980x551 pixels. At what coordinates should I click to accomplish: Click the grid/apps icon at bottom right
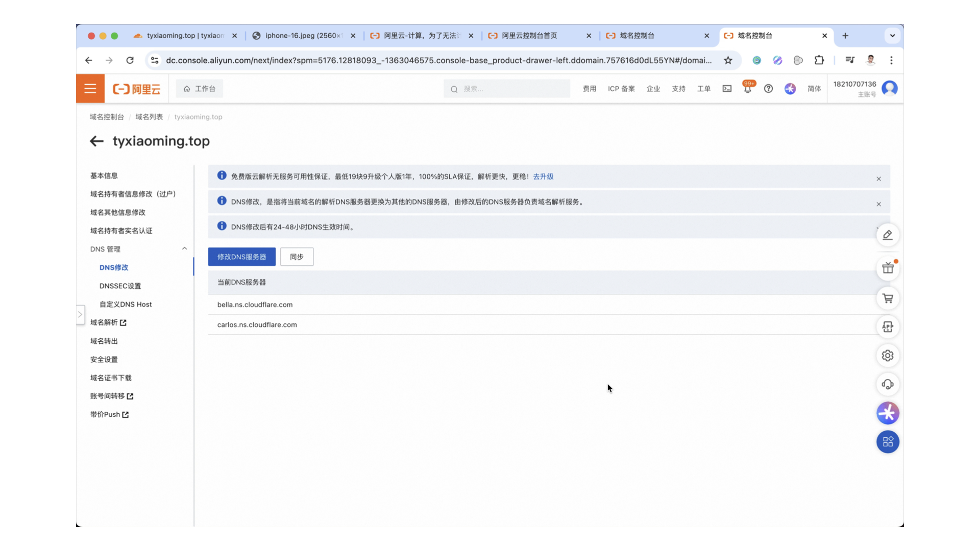(x=887, y=441)
